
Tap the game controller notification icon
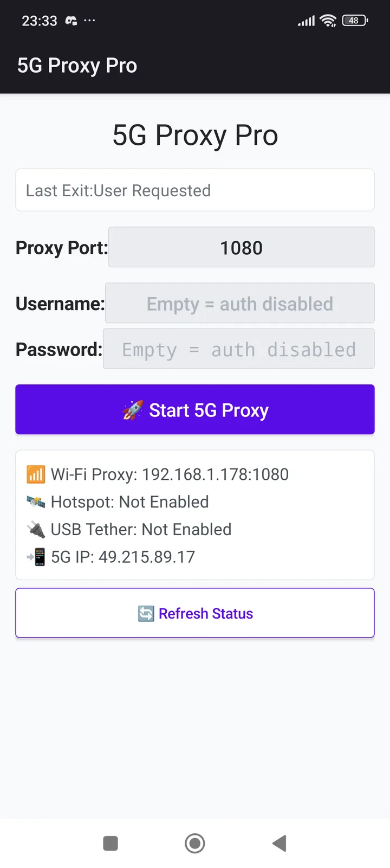pos(71,21)
